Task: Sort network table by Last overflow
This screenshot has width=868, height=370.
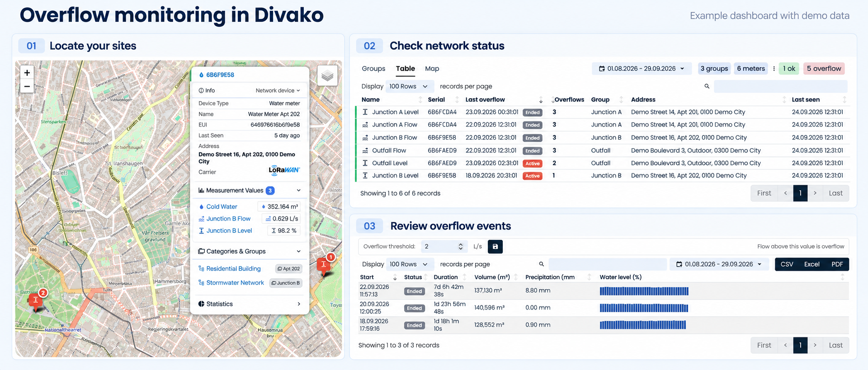Action: pyautogui.click(x=541, y=100)
